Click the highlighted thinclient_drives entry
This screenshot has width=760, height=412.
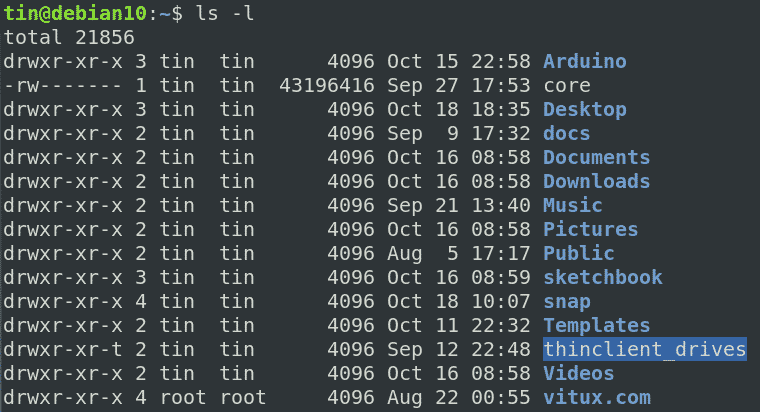click(644, 349)
